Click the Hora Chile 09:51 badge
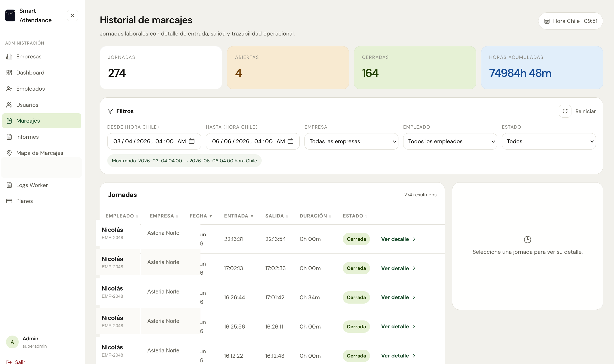Screen dimensions: 614x364 point(570,21)
